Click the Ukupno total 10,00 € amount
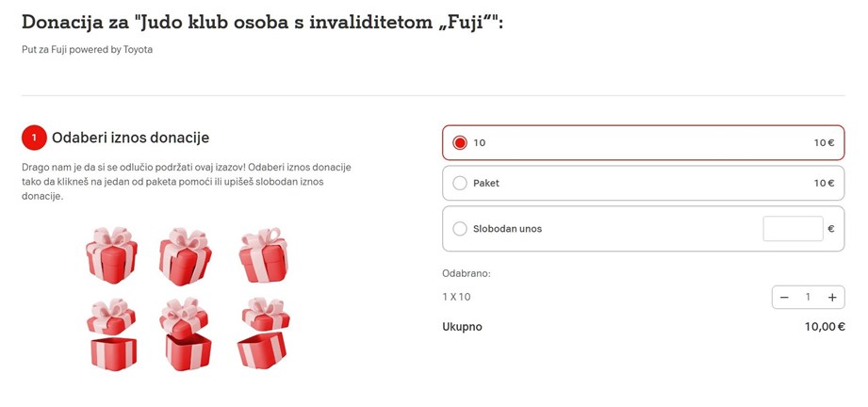Viewport: 868px width, 407px height. (x=825, y=327)
